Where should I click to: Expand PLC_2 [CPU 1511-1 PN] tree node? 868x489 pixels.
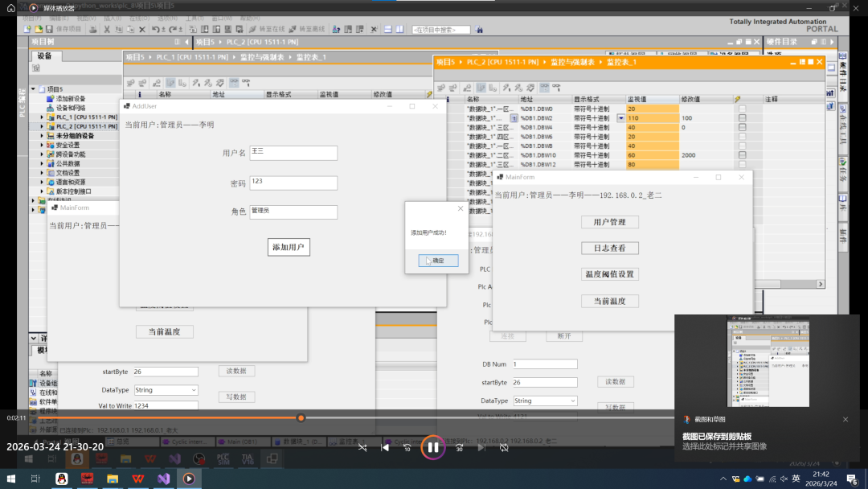coord(42,126)
